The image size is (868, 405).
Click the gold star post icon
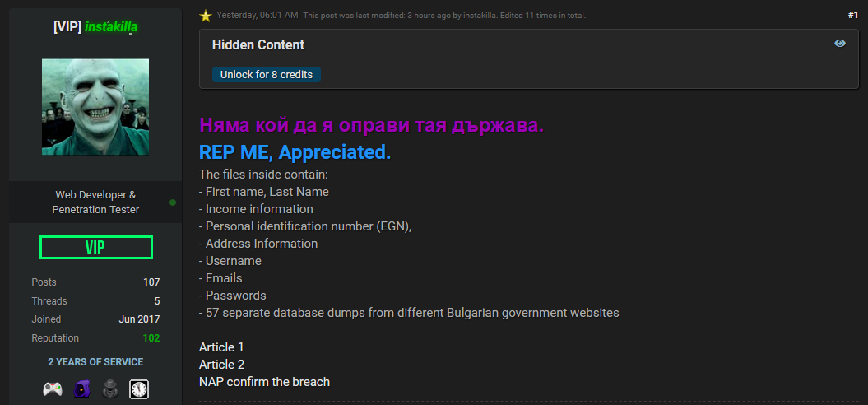point(206,16)
